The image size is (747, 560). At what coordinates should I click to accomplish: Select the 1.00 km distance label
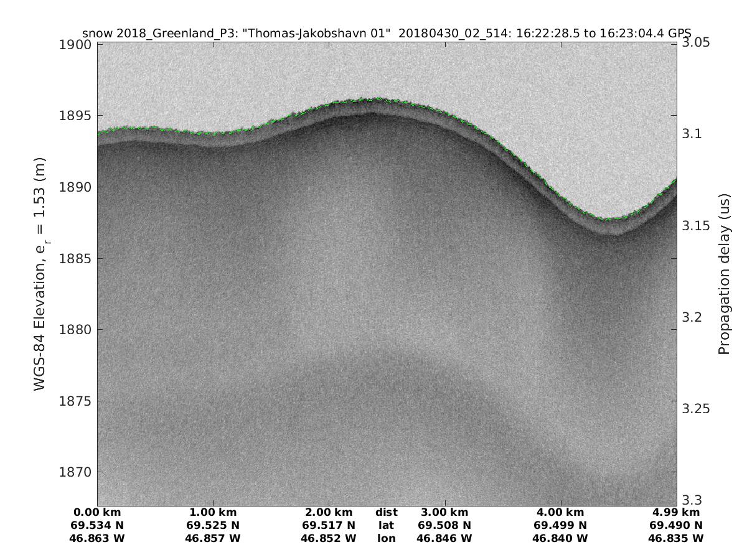[x=214, y=512]
